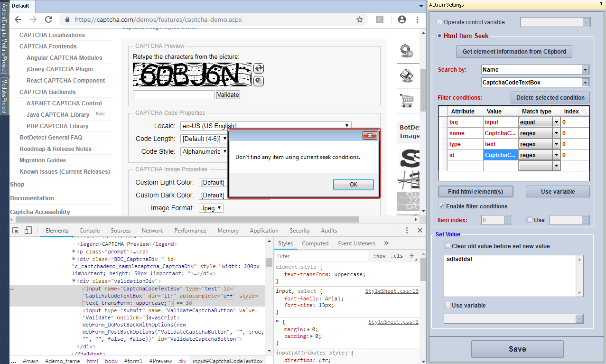This screenshot has width=606, height=364.
Task: Check Clear old value before set new value
Action: [x=447, y=246]
